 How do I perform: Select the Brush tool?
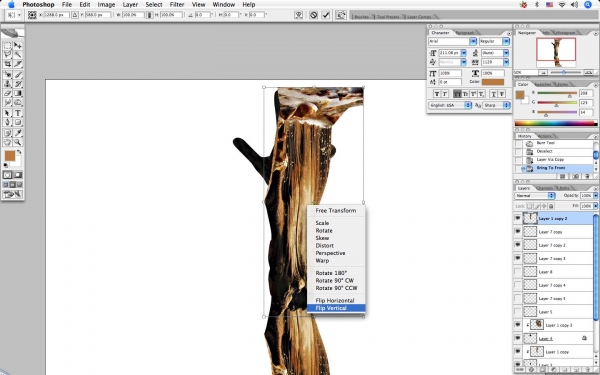(x=18, y=75)
